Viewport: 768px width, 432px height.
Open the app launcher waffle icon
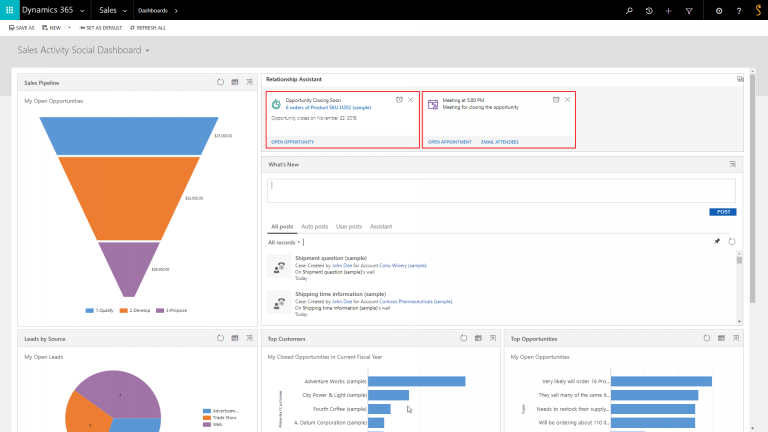tap(9, 10)
